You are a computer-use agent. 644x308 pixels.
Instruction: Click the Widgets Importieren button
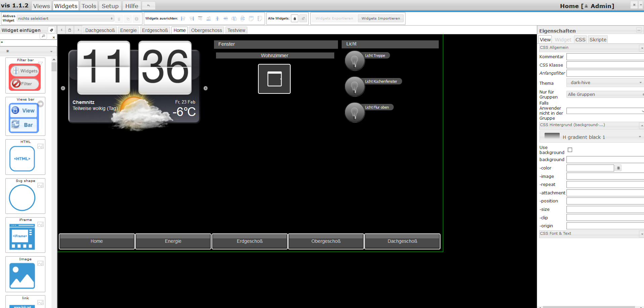pyautogui.click(x=381, y=18)
